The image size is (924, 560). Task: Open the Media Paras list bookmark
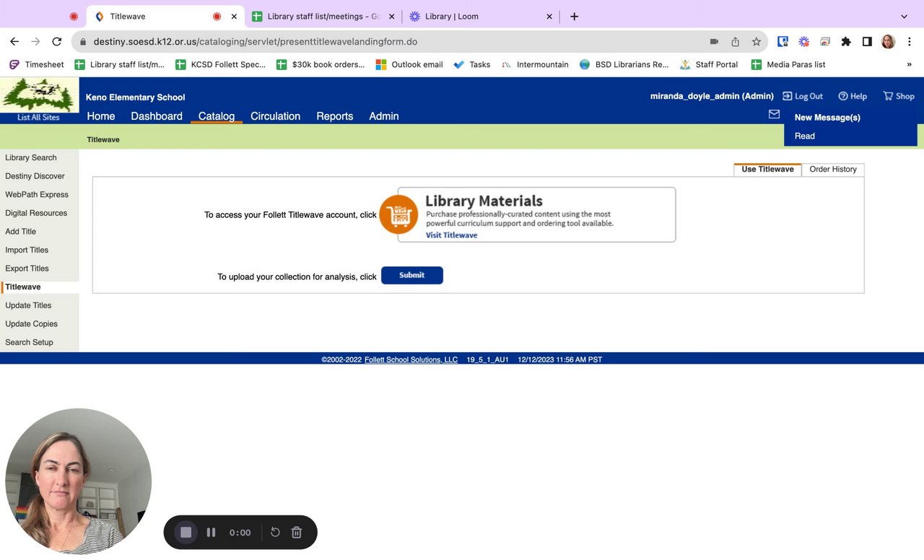[788, 64]
